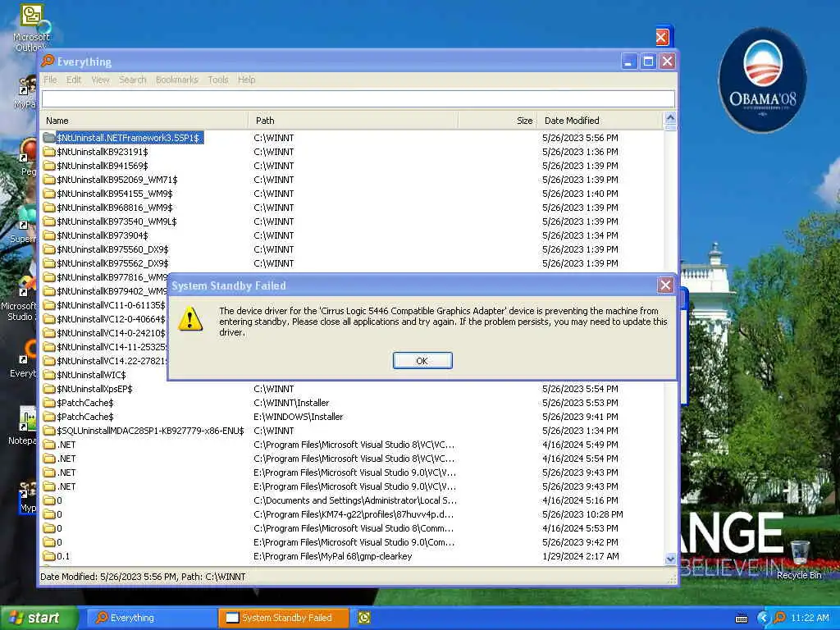Click Everything window title bar icon
The height and width of the screenshot is (630, 840).
tap(48, 61)
